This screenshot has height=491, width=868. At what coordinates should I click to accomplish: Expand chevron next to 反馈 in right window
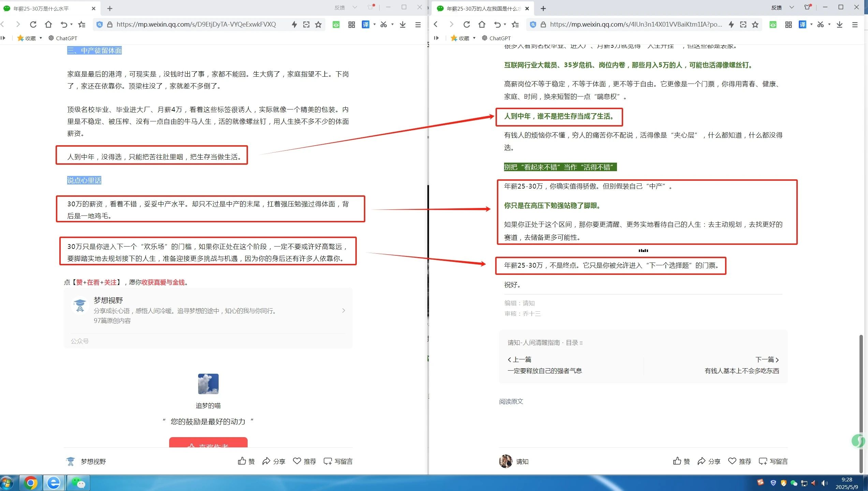(792, 8)
